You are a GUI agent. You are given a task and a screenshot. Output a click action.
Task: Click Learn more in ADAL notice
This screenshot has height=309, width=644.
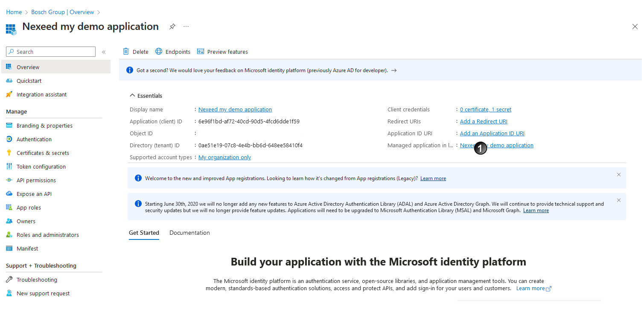[536, 210]
